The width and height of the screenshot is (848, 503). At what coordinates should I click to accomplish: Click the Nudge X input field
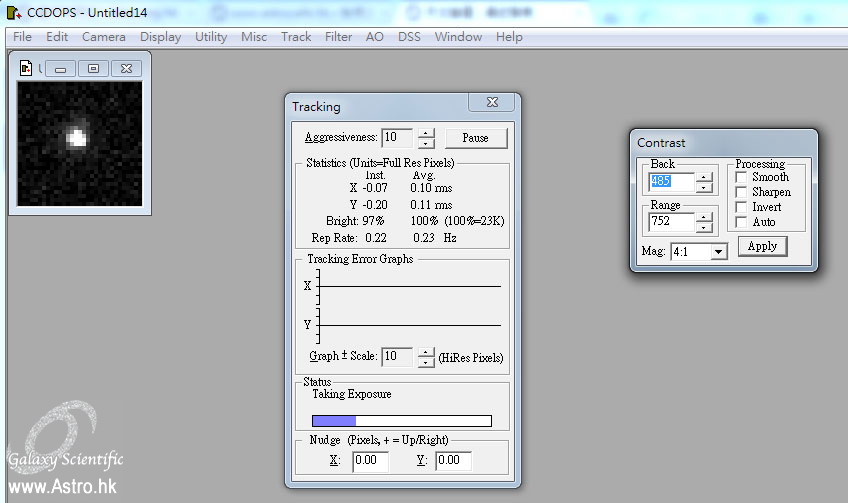pyautogui.click(x=370, y=461)
